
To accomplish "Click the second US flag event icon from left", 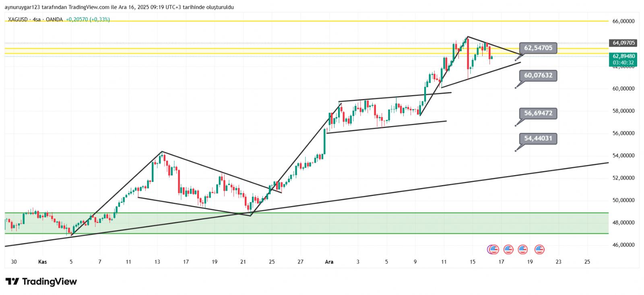I will point(508,250).
